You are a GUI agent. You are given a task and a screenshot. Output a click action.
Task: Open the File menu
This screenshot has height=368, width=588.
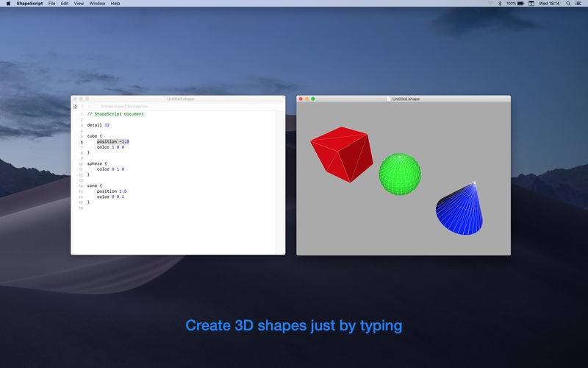(51, 4)
